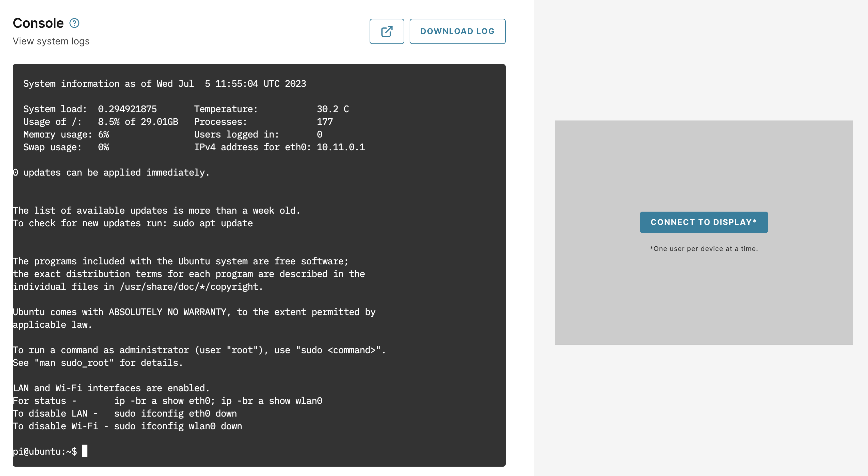868x476 pixels.
Task: Click 'man sudo_root' details line
Action: pos(98,363)
